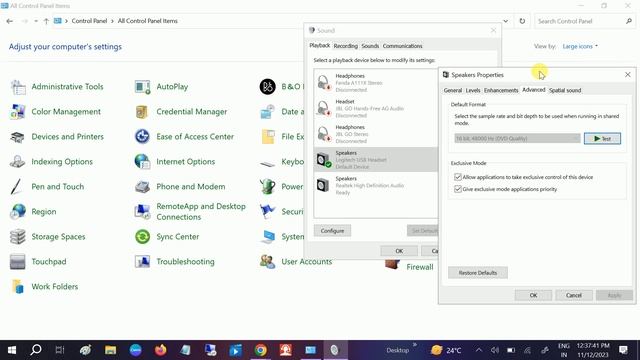Click the volume icon in system tray
The image size is (640, 360).
point(495,350)
